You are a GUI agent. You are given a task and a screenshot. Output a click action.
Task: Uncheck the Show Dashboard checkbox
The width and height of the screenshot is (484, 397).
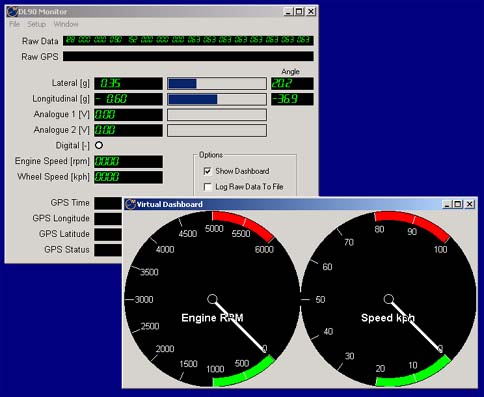[207, 171]
